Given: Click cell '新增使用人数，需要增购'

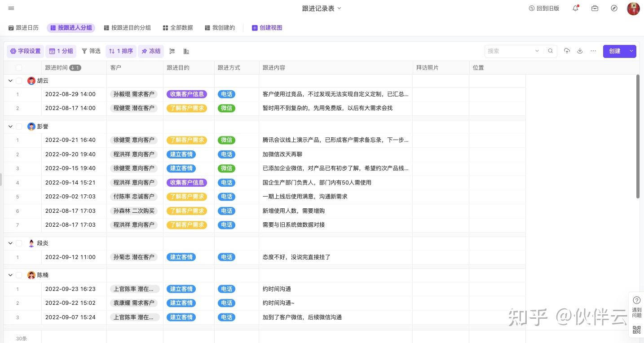Looking at the screenshot, I should pos(335,211).
